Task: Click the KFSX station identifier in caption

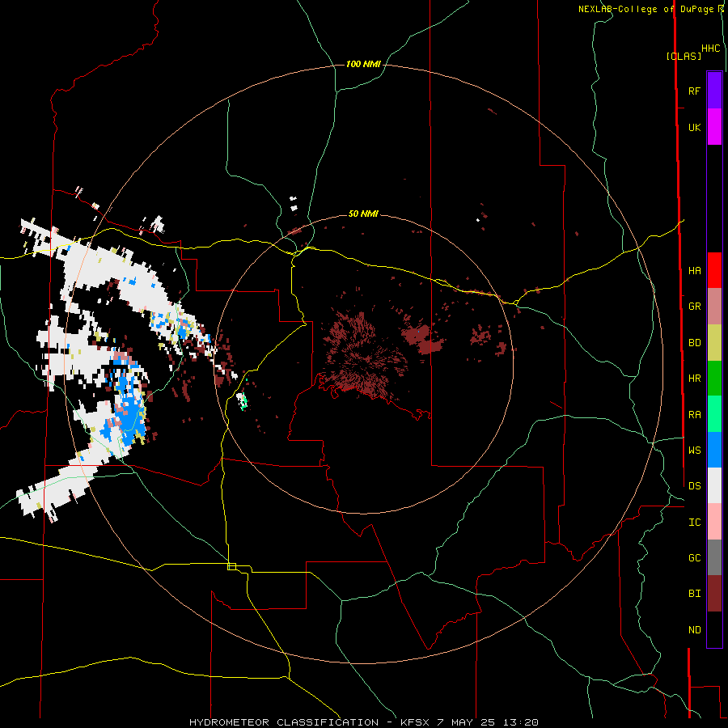Action: [416, 722]
